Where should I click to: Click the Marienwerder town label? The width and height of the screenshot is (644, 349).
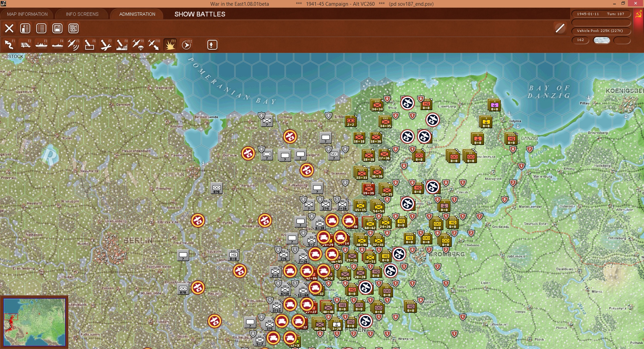531,207
